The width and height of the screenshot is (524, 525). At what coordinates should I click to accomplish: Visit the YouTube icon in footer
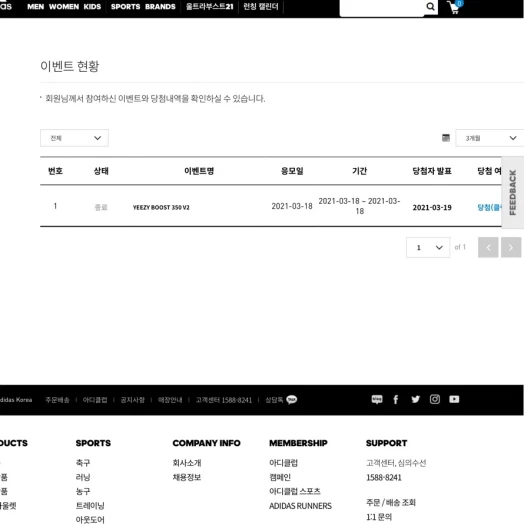coord(454,399)
